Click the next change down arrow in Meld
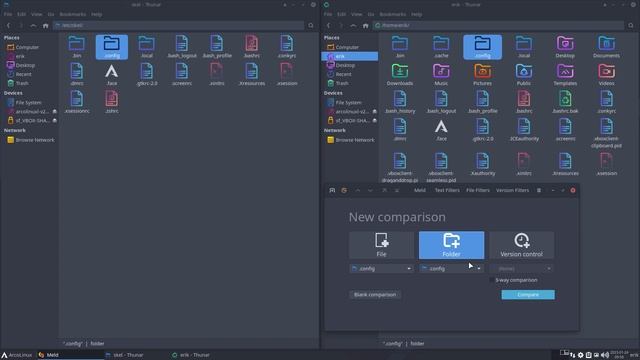This screenshot has width=640, height=360. [370, 190]
